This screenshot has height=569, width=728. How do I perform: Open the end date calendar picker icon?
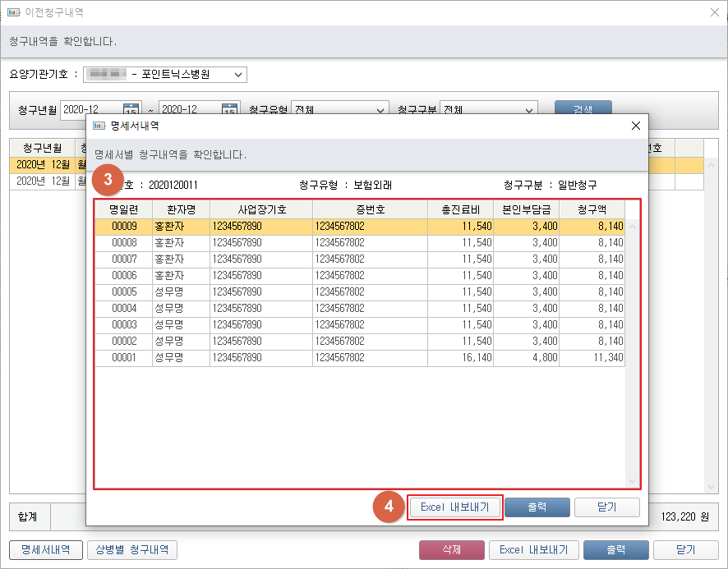(229, 110)
